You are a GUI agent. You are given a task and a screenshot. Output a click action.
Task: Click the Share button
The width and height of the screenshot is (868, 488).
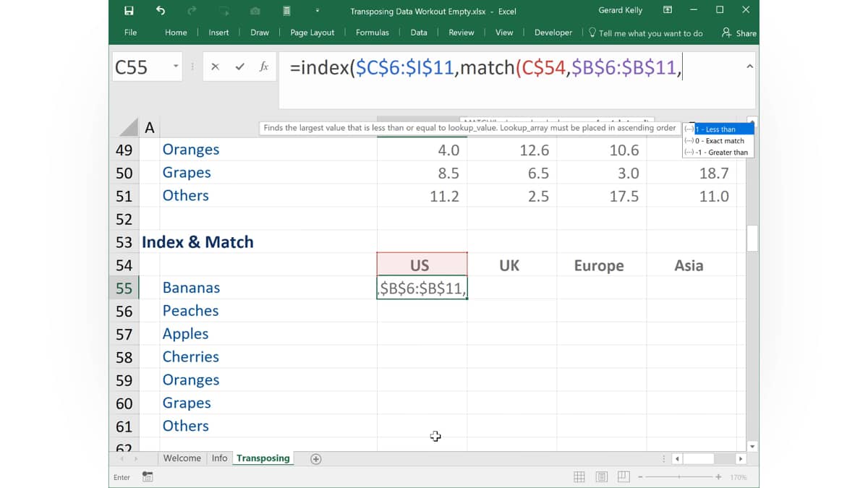click(739, 33)
